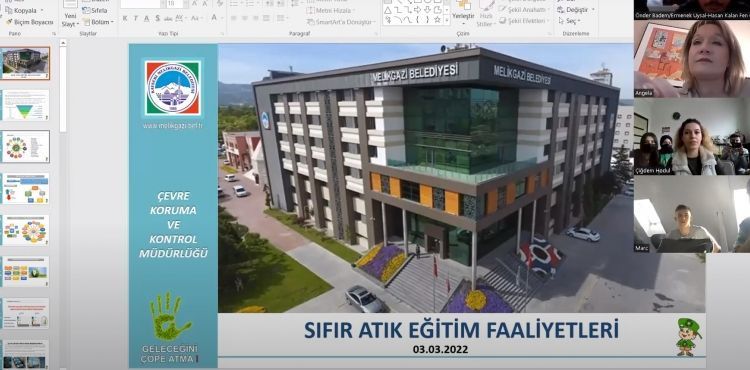Click Marc's video tile
Viewport: 750px width, 370px height.
(x=692, y=214)
